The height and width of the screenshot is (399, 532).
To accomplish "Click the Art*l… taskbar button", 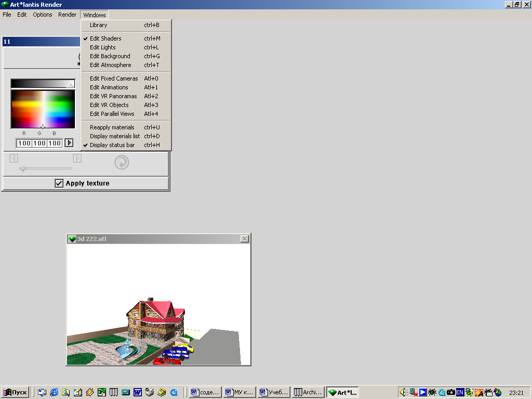I will point(343,392).
